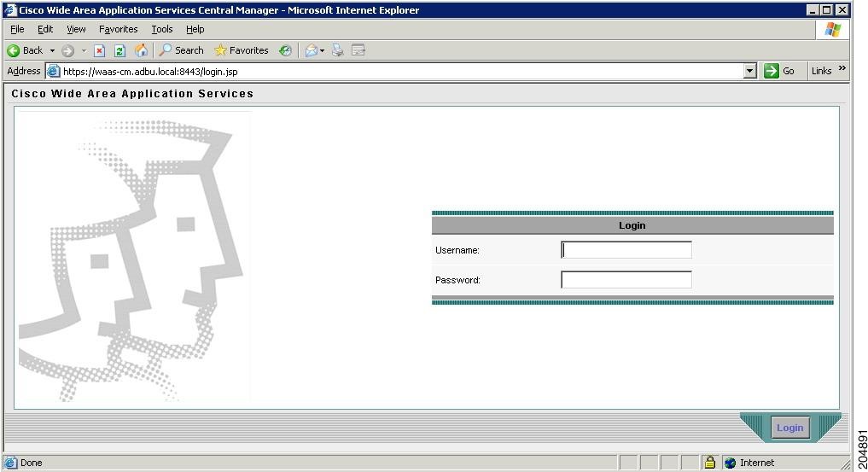This screenshot has width=868, height=472.
Task: Expand the Mail dropdown arrow
Action: tap(322, 51)
